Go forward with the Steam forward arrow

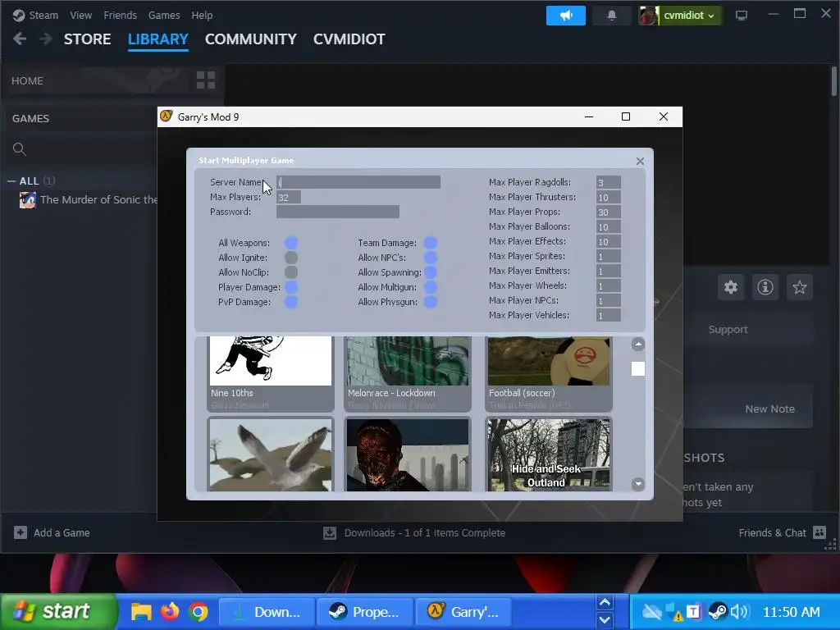(x=46, y=39)
